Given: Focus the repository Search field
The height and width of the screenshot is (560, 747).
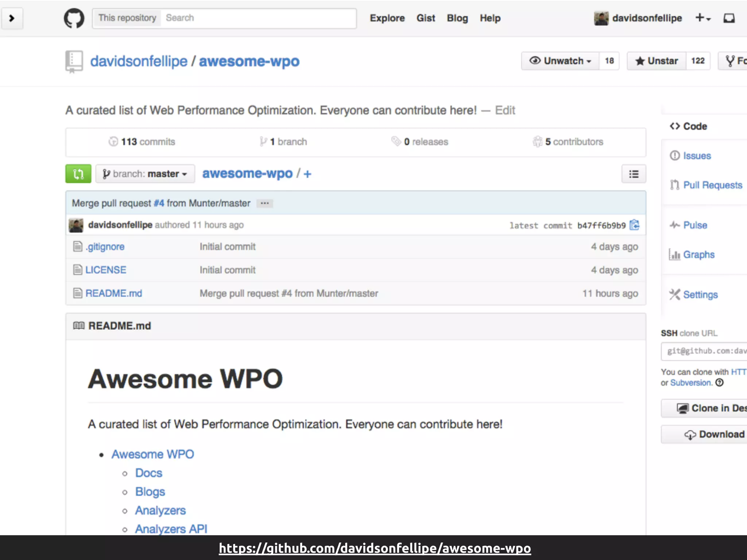Looking at the screenshot, I should [x=258, y=18].
